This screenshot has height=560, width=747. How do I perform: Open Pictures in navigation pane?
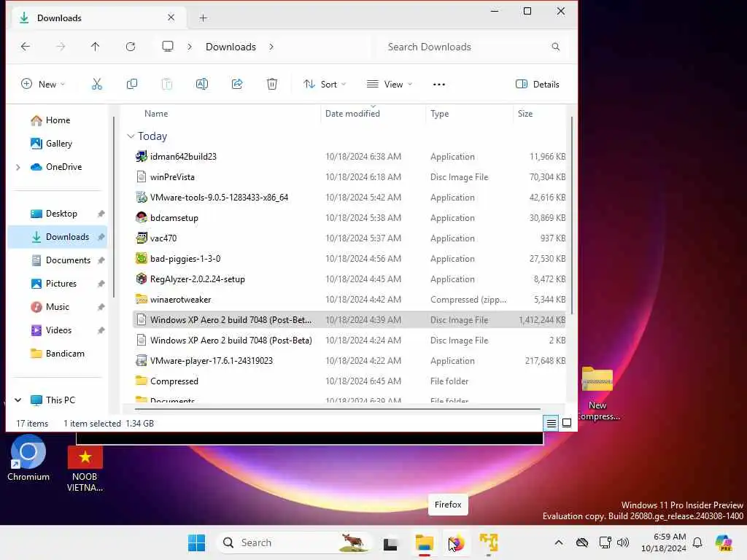(61, 284)
